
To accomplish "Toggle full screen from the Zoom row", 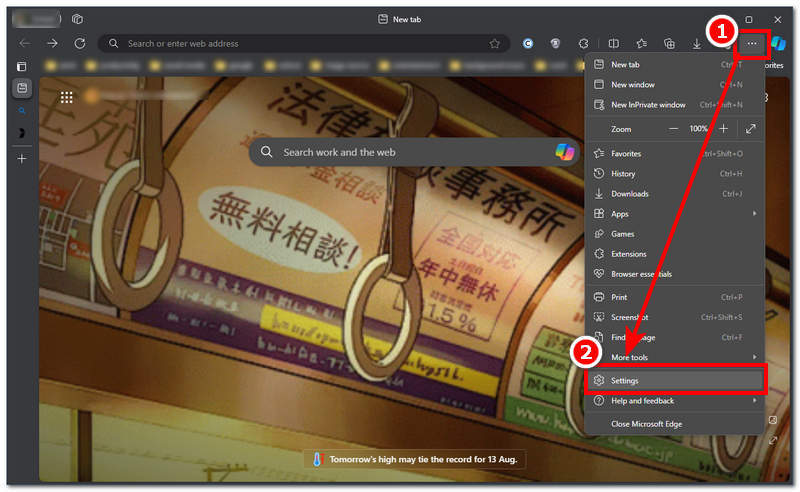I will 751,129.
